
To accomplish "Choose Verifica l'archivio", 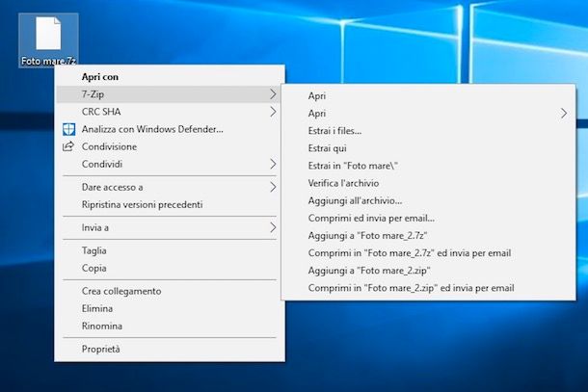I will tap(428, 183).
